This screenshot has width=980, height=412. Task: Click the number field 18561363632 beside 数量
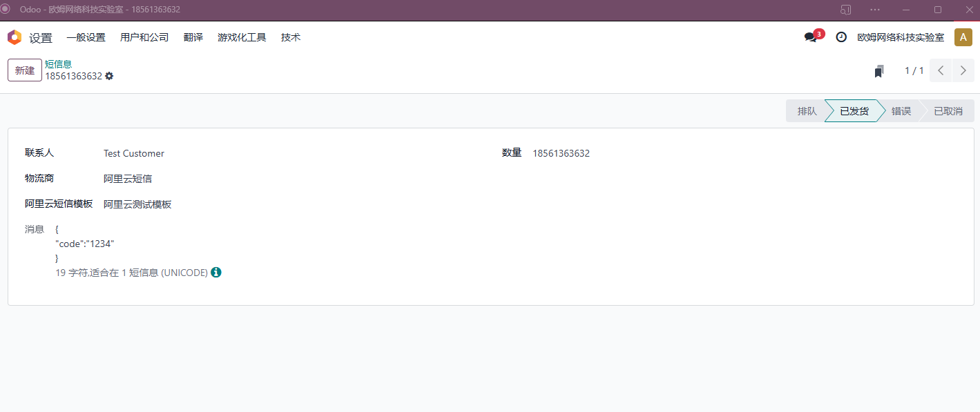[x=561, y=153]
